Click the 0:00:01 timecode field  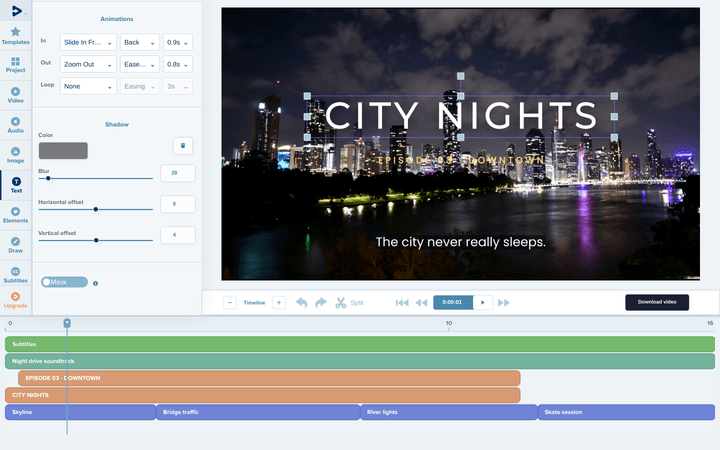point(453,302)
